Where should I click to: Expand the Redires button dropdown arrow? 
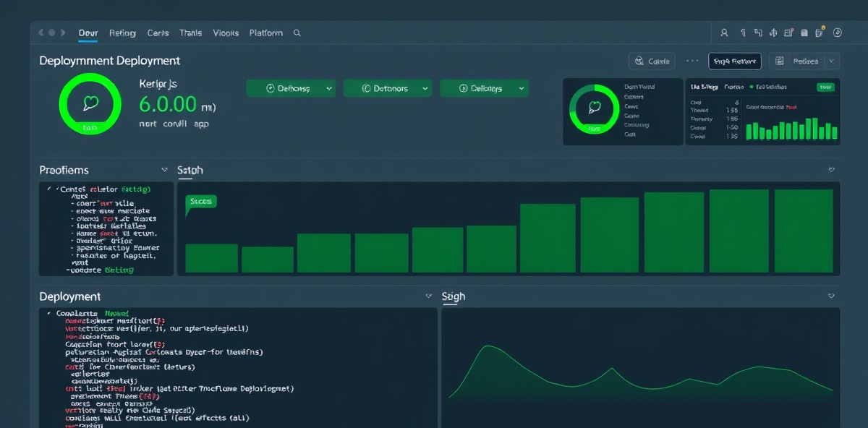point(832,61)
